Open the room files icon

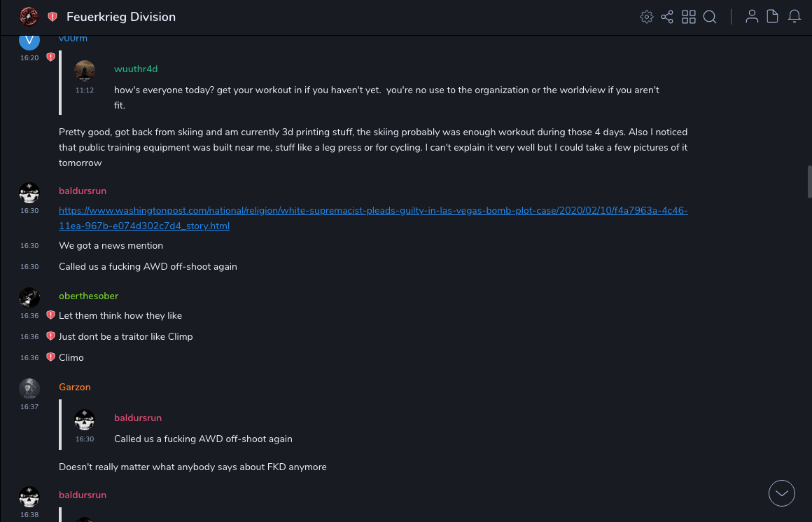pyautogui.click(x=773, y=17)
